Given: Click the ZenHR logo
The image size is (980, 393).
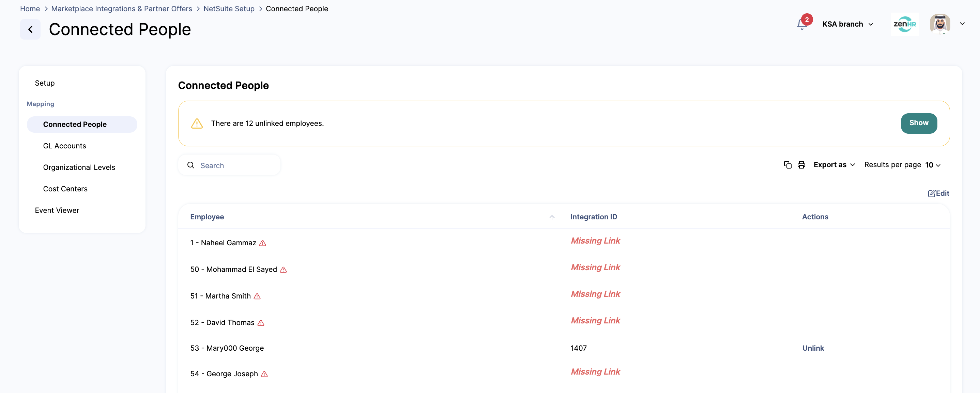Looking at the screenshot, I should click(x=904, y=24).
